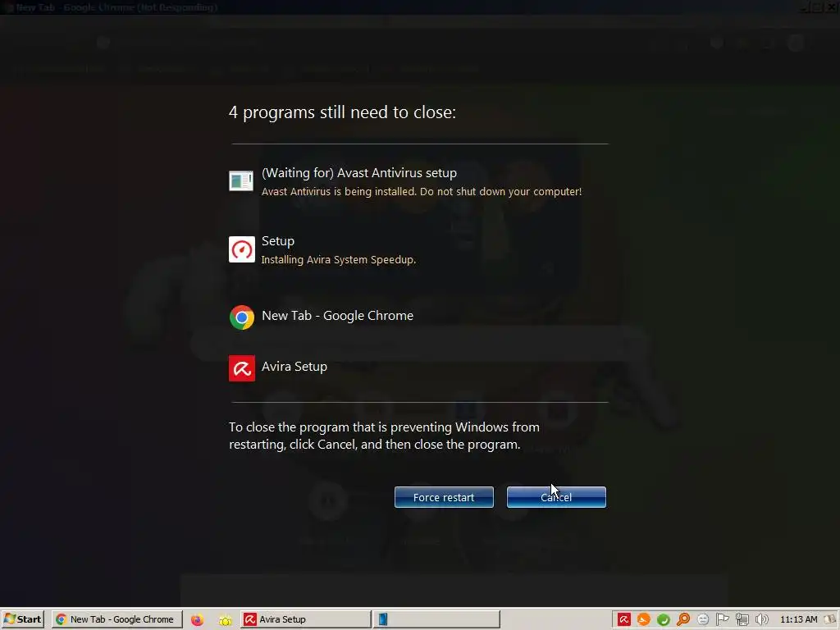Click the Avira tray icon

pyautogui.click(x=623, y=619)
